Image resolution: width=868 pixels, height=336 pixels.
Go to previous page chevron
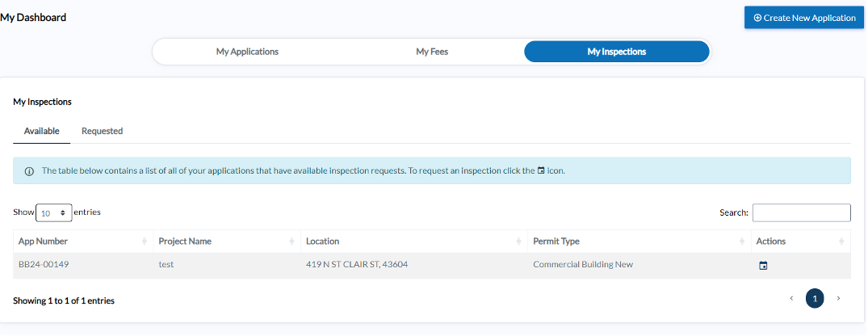tap(791, 299)
